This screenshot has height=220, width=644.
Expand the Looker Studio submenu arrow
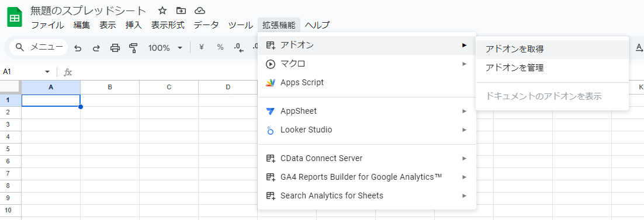click(464, 130)
